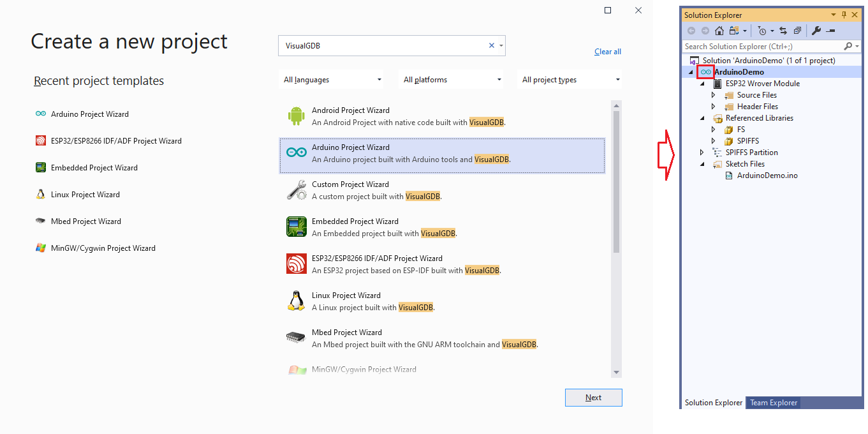
Task: Click the penguin icon beside 'A Linux project built with VisualGDB'
Action: (x=296, y=301)
